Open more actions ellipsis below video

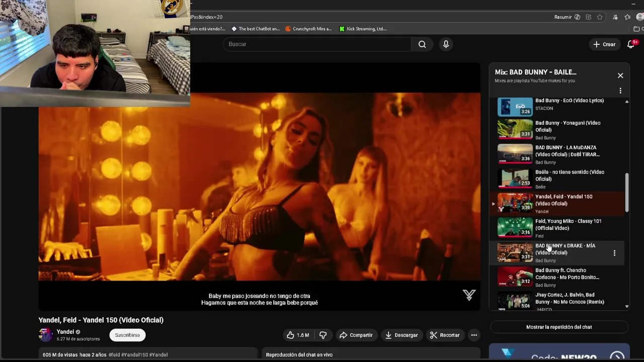coord(474,335)
